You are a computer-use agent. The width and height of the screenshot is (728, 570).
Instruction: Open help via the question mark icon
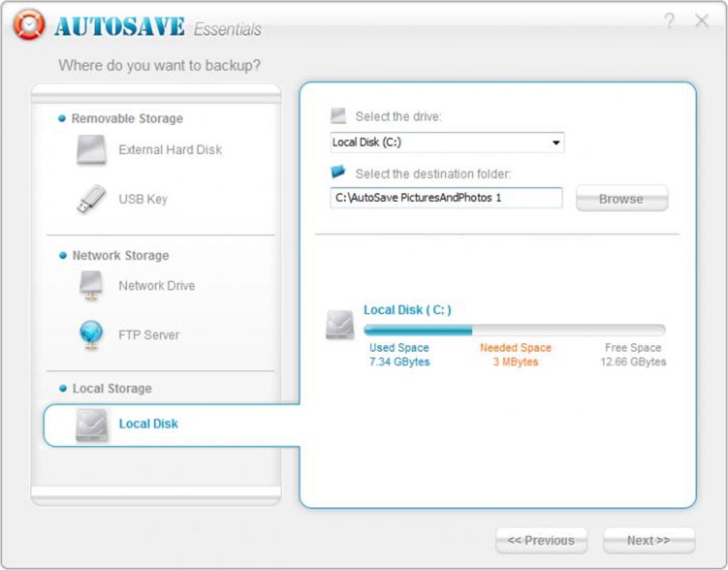coord(669,21)
